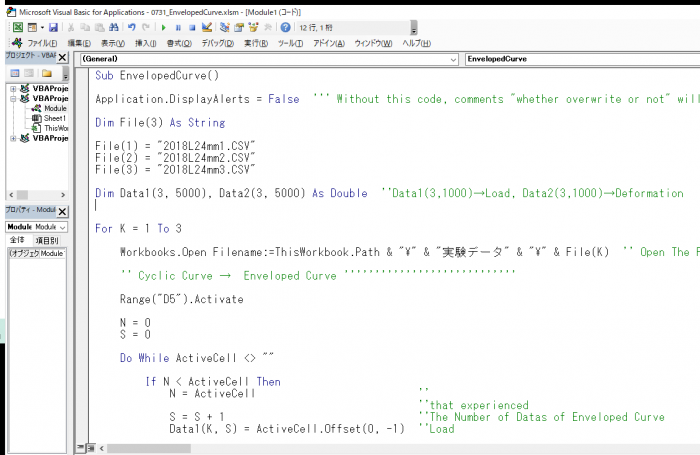This screenshot has height=455, width=700.
Task: Click code pane horizontal scrollbar left arrow
Action: pos(102,448)
